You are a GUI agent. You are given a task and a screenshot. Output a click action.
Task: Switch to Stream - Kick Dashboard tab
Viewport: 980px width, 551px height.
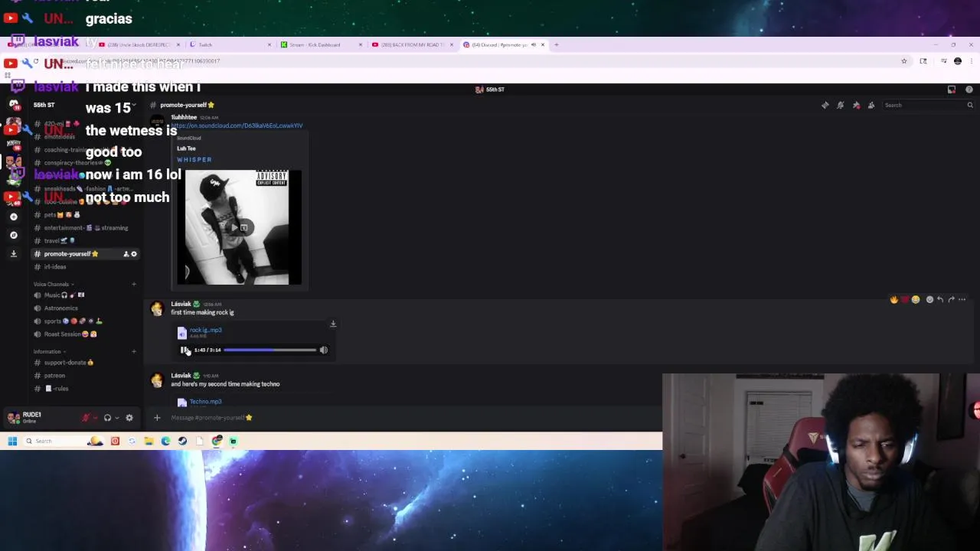tap(320, 44)
